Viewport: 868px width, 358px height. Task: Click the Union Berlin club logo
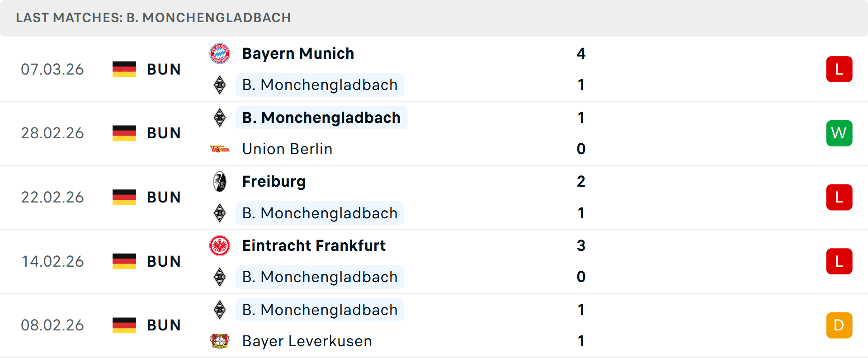220,149
